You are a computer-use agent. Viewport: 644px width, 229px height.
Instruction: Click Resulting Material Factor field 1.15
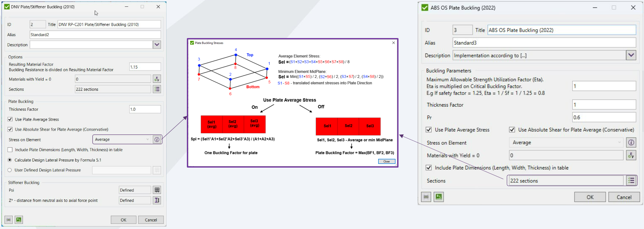coord(145,67)
